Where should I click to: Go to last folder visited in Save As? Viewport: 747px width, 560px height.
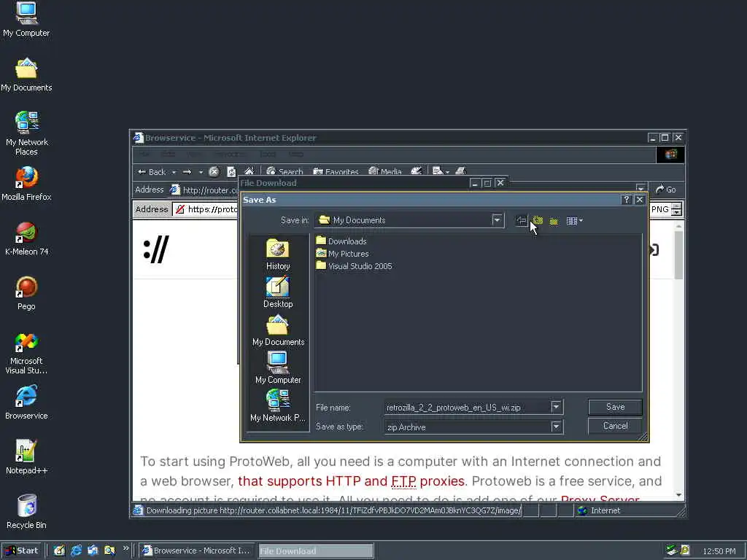521,220
